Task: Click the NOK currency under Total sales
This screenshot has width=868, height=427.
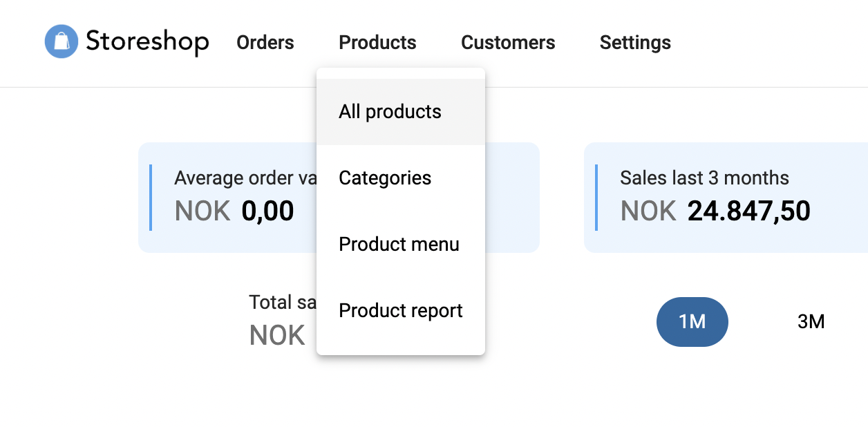Action: coord(277,336)
